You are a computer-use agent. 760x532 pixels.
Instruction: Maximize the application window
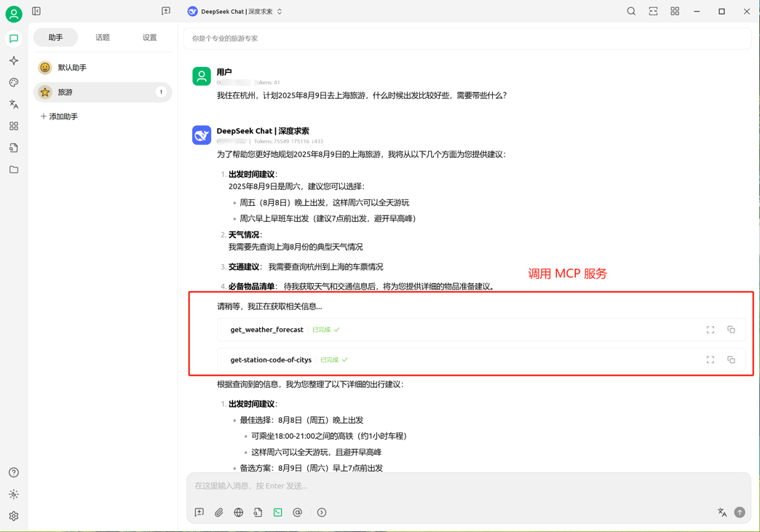(721, 11)
